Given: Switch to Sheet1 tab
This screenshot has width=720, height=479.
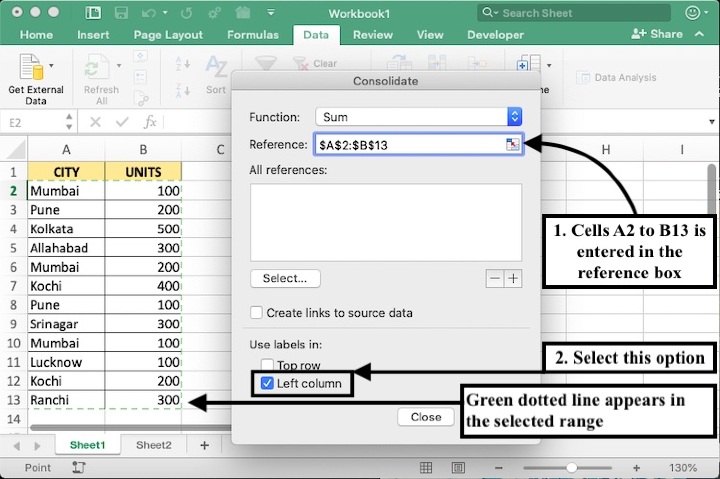Looking at the screenshot, I should (x=87, y=445).
